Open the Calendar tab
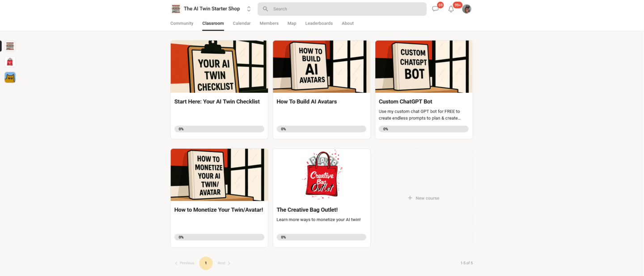Image resolution: width=644 pixels, height=276 pixels. click(241, 23)
